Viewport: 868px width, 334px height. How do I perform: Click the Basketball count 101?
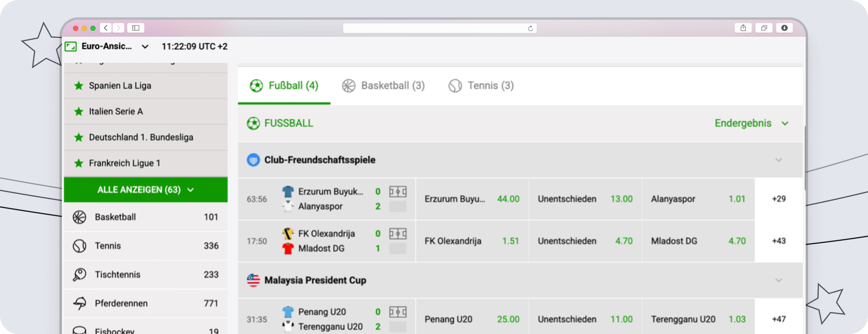coord(211,217)
